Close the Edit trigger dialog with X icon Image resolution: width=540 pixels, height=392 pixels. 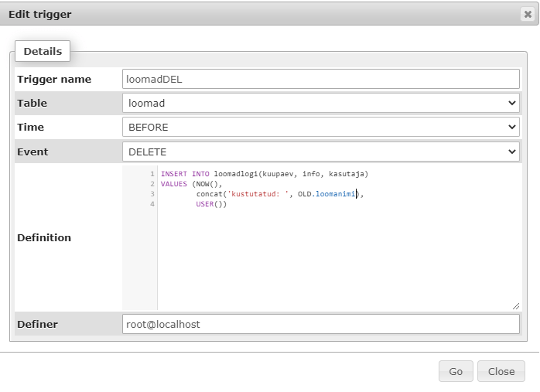coord(528,14)
